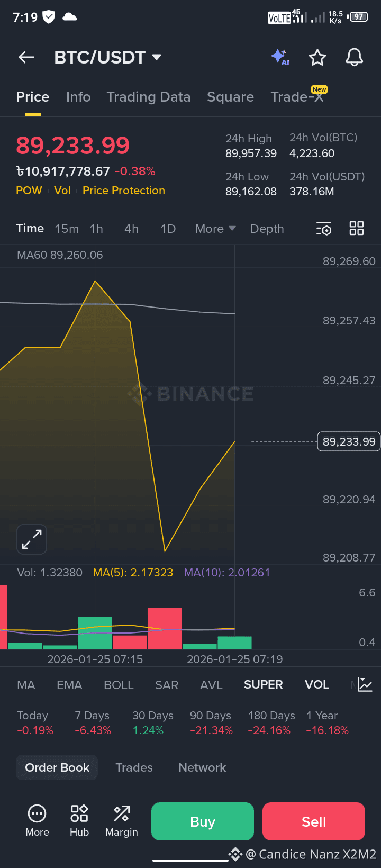Tap the shield icon in status bar
The width and height of the screenshot is (381, 868).
point(49,17)
